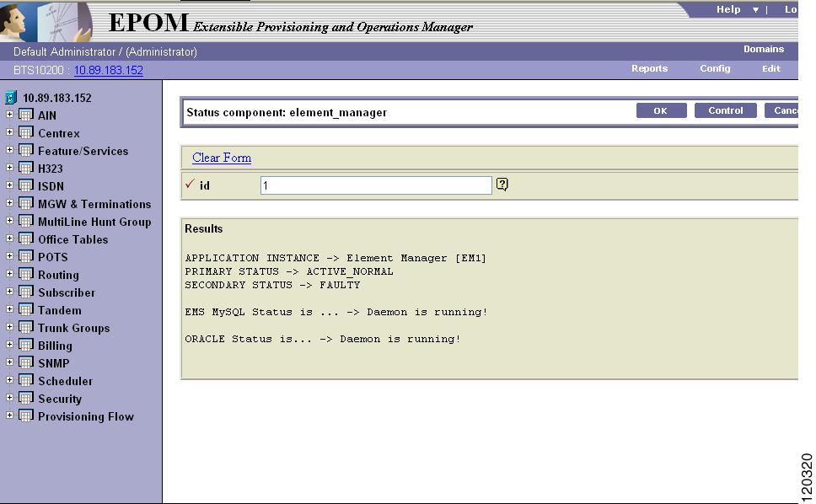The image size is (816, 504).
Task: Click the help icon next to id field
Action: 502,184
